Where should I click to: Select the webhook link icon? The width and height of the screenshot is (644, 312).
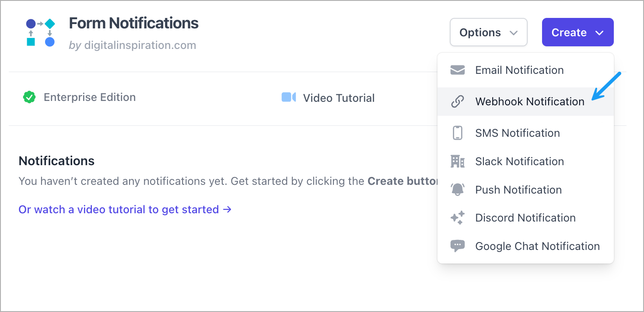click(457, 101)
